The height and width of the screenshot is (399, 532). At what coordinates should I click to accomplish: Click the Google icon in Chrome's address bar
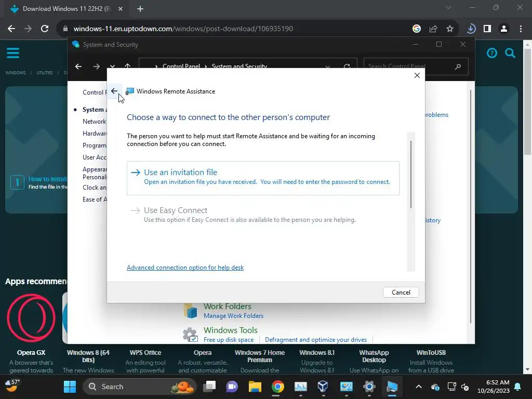click(416, 29)
